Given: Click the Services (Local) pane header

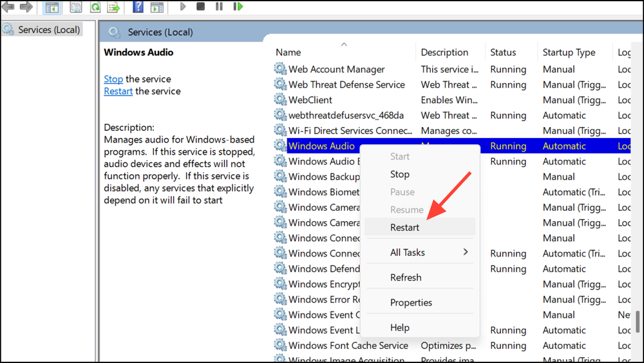Looking at the screenshot, I should (160, 32).
